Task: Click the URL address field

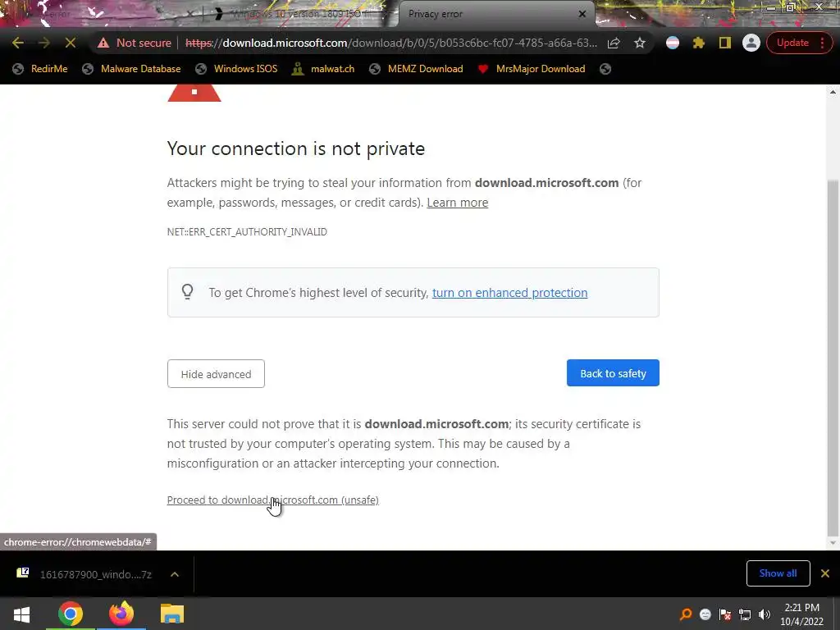Action: [x=391, y=43]
